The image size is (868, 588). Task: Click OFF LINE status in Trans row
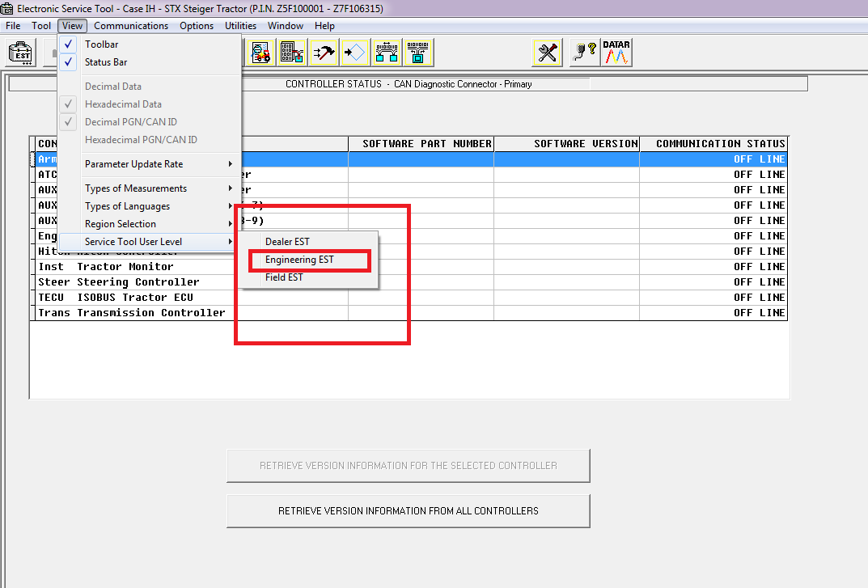click(x=759, y=313)
